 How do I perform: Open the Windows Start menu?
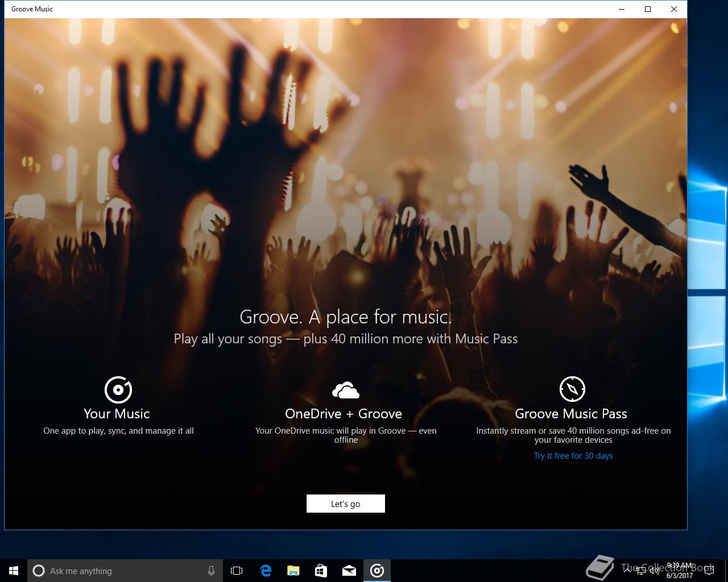click(14, 571)
